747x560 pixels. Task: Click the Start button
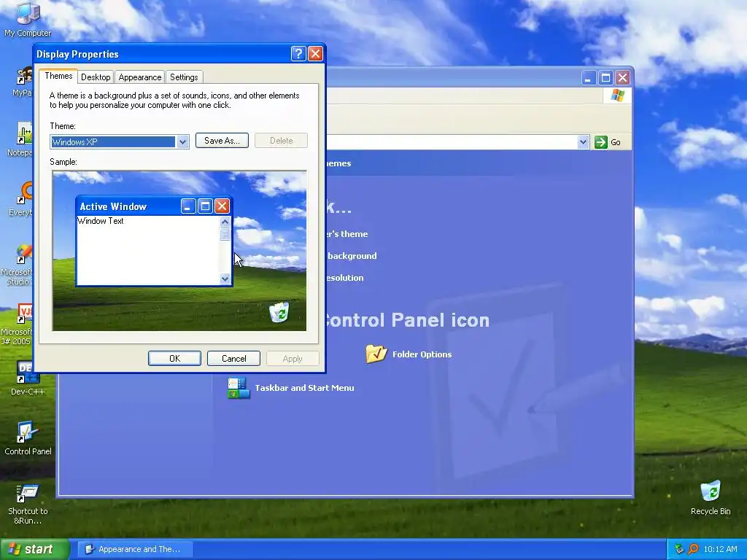click(34, 549)
